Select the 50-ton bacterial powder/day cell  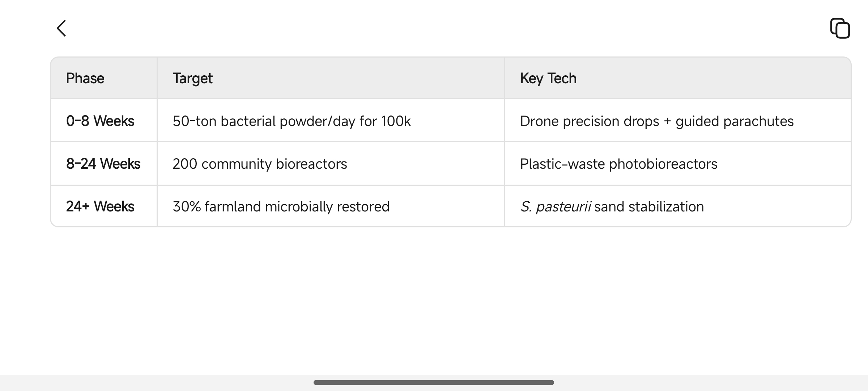[331, 121]
